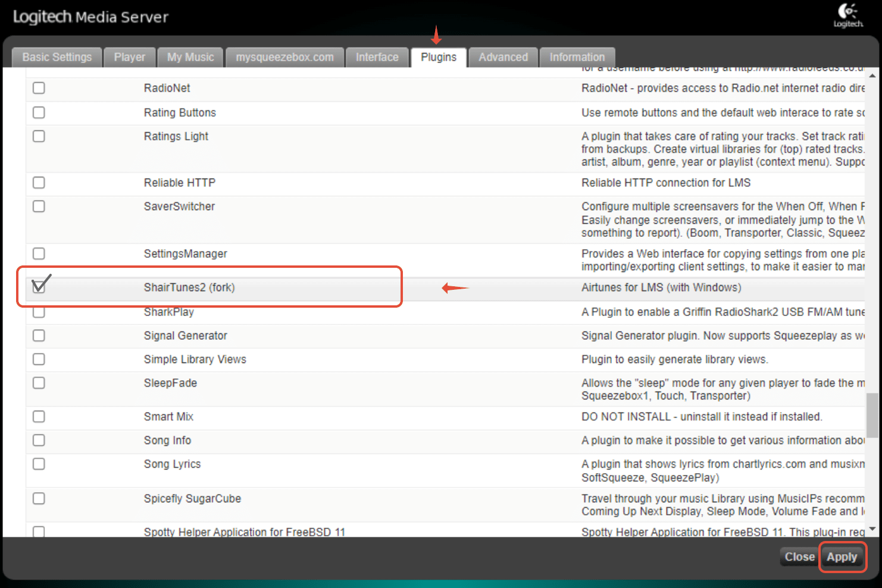Click the ShairTunes2 (fork) plugin name

pyautogui.click(x=189, y=287)
